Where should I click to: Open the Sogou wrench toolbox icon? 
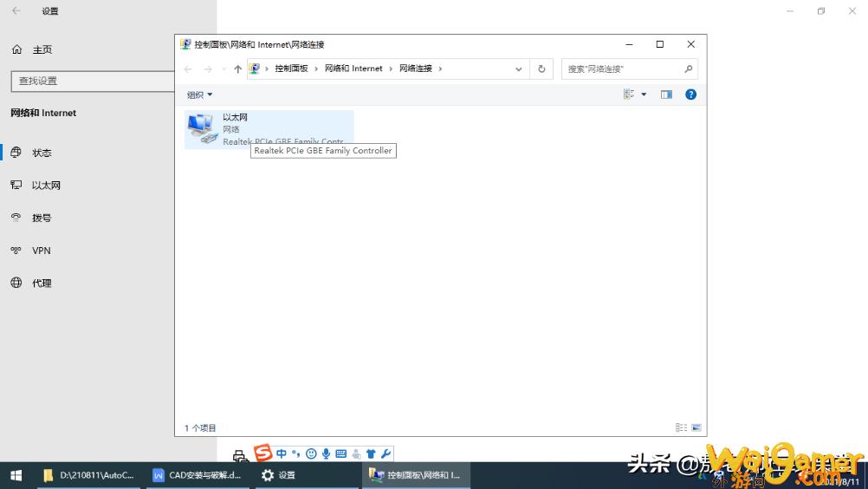point(385,453)
